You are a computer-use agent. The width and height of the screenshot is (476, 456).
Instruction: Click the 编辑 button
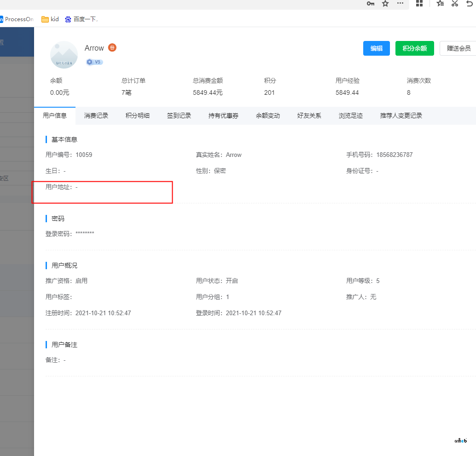point(376,48)
